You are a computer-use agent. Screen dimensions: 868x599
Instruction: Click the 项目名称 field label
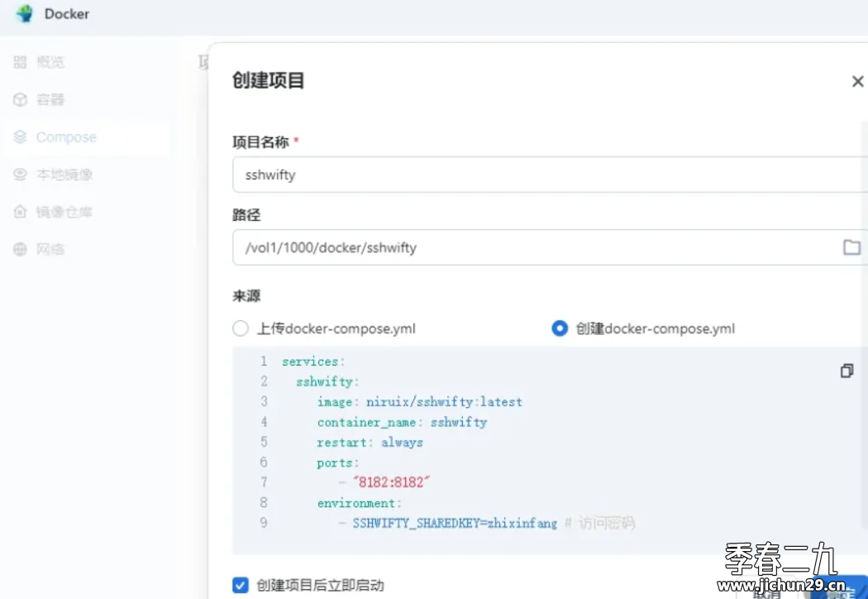click(260, 142)
